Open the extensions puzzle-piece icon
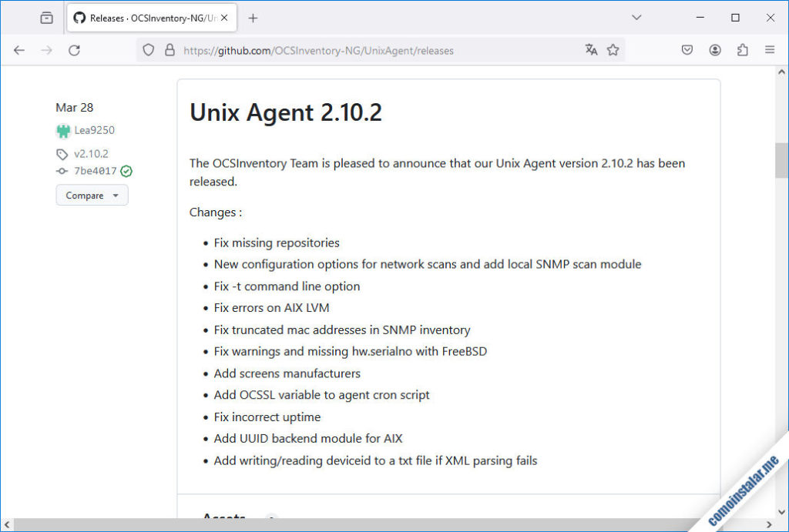The image size is (789, 532). pyautogui.click(x=742, y=49)
